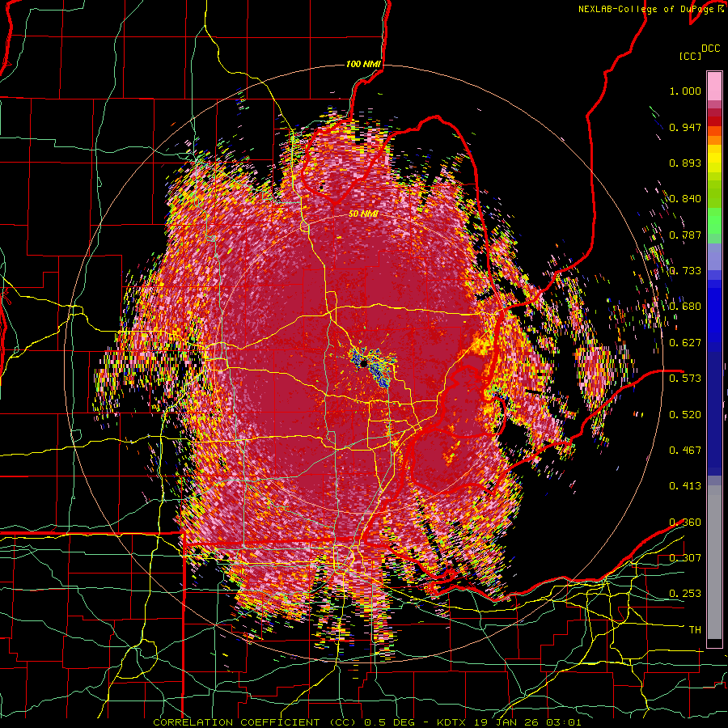The height and width of the screenshot is (728, 728).
Task: Select the 0.413 scale value
Action: coord(685,486)
